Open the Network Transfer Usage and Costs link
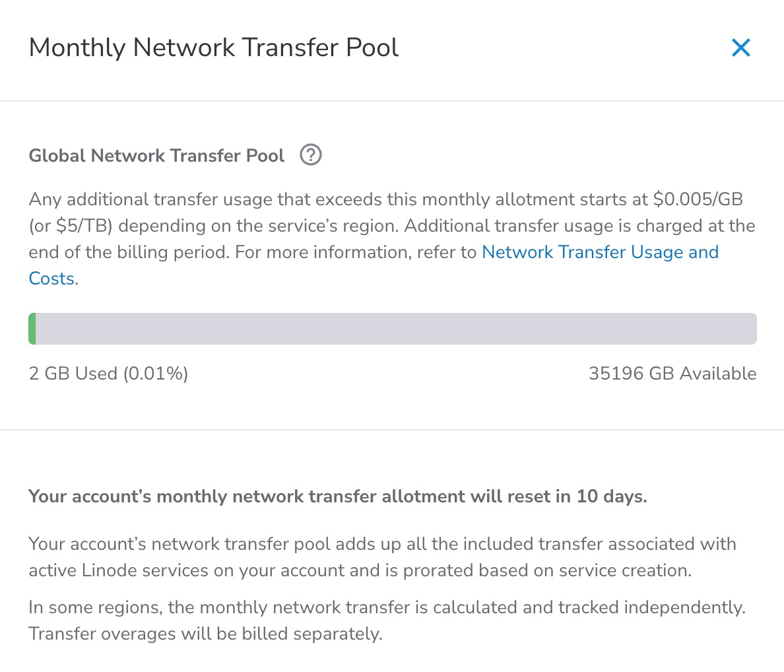The width and height of the screenshot is (784, 672). [600, 252]
